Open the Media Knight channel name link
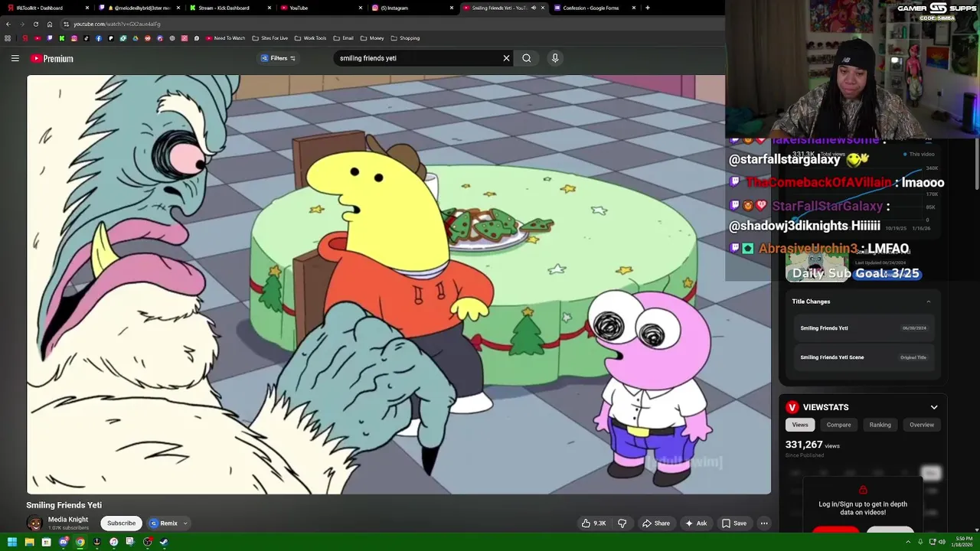The height and width of the screenshot is (551, 980). [x=68, y=520]
